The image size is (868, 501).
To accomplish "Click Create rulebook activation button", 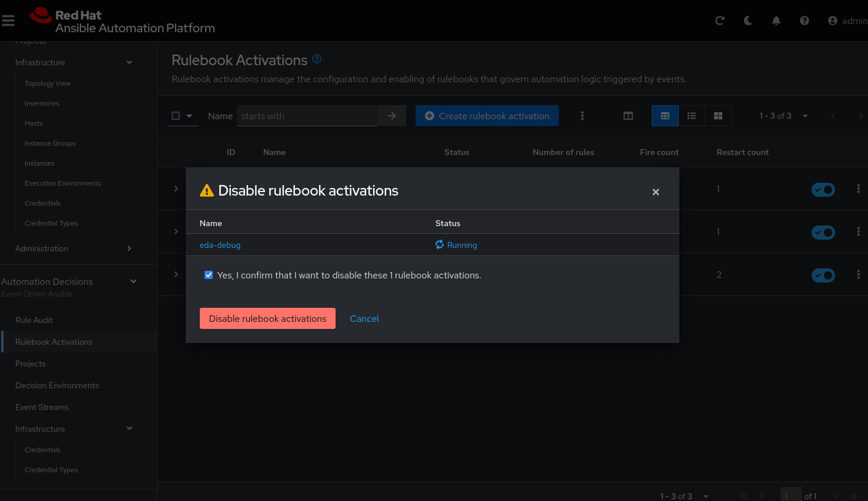I will 487,116.
